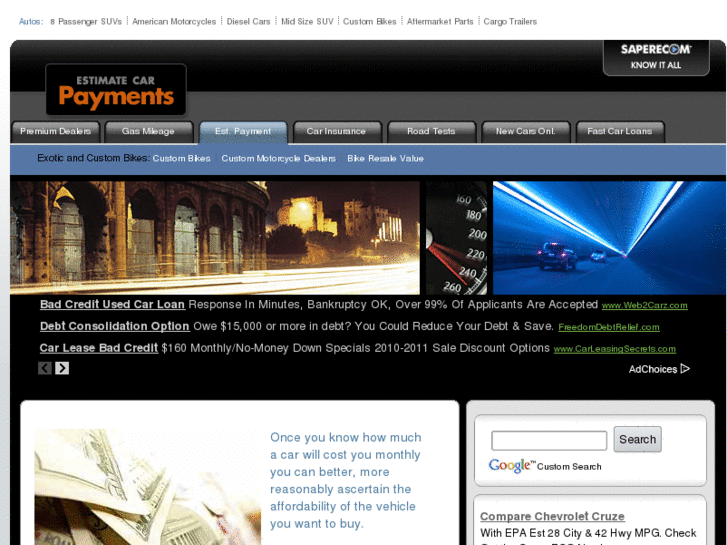Open the Debt Consolidation Option ad
727x545 pixels.
(x=115, y=327)
